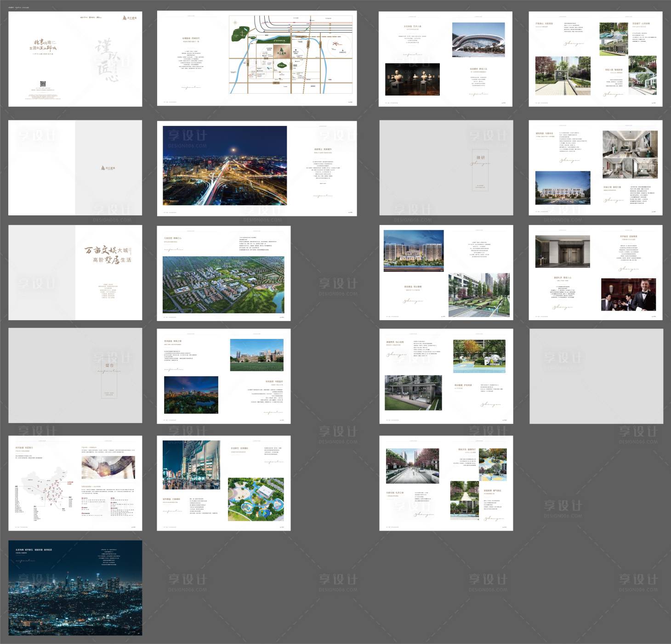Click the cherry blossom walkway rendering

coord(413,466)
